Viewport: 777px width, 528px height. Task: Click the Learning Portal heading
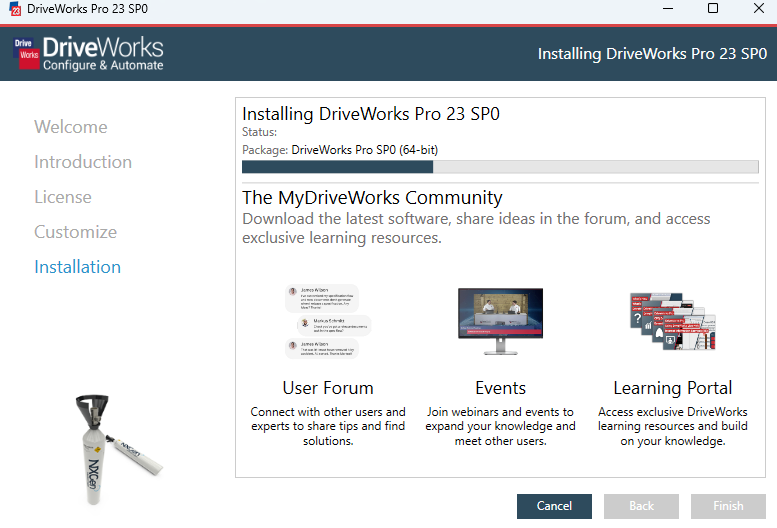(672, 388)
